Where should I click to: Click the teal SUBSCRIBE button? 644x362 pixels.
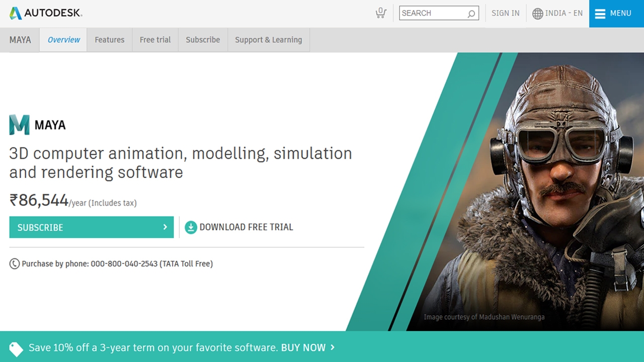tap(91, 227)
